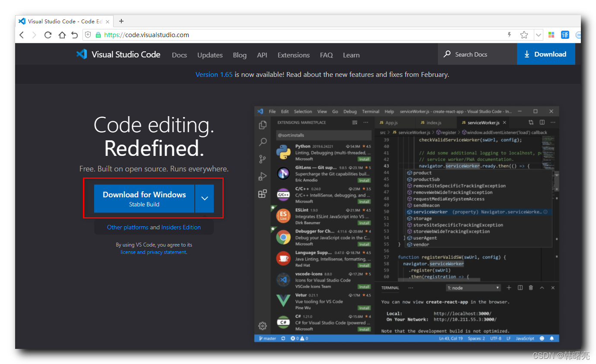Click the settings gear in the activity bar
The width and height of the screenshot is (596, 364).
click(x=263, y=326)
